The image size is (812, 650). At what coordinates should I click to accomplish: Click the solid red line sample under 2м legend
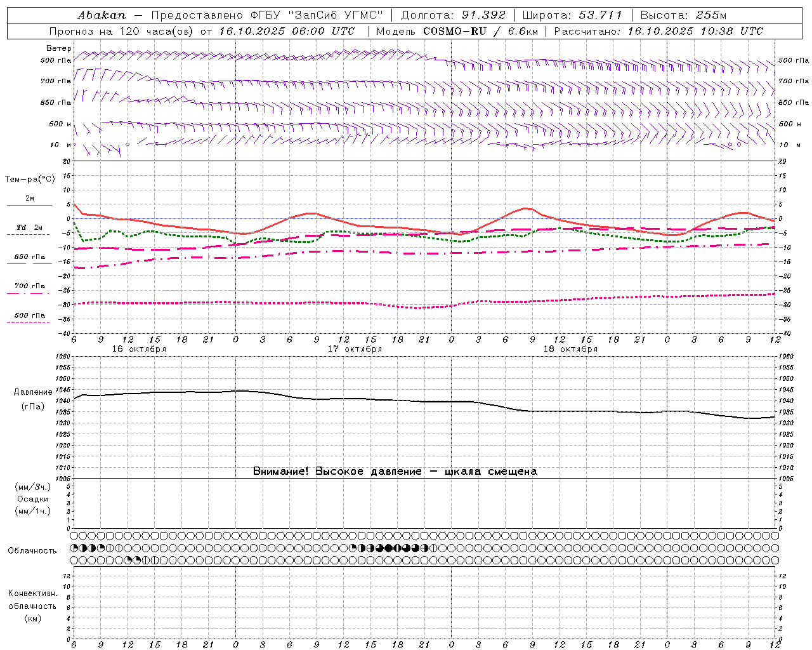pos(29,205)
